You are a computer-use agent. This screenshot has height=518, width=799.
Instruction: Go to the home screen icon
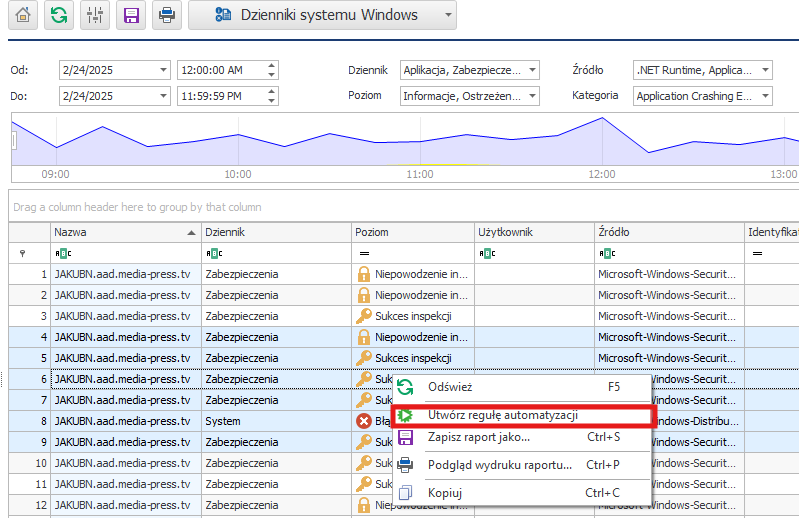tap(23, 15)
